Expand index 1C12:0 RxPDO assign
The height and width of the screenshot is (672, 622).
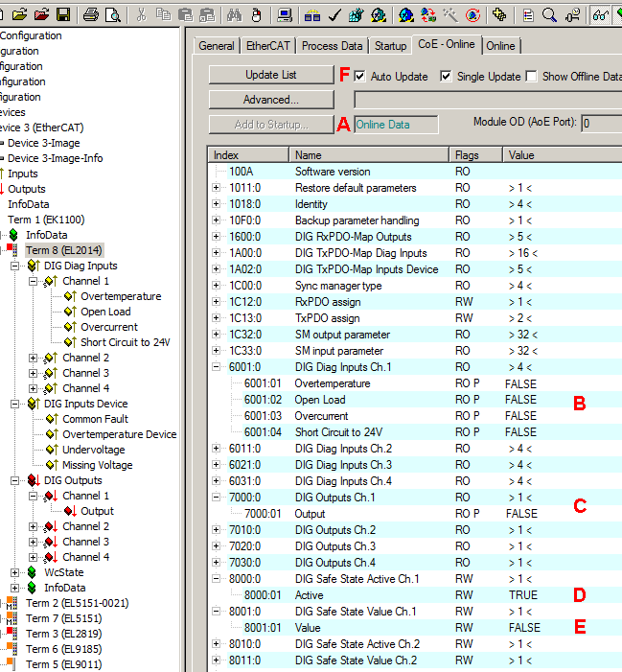tap(217, 302)
